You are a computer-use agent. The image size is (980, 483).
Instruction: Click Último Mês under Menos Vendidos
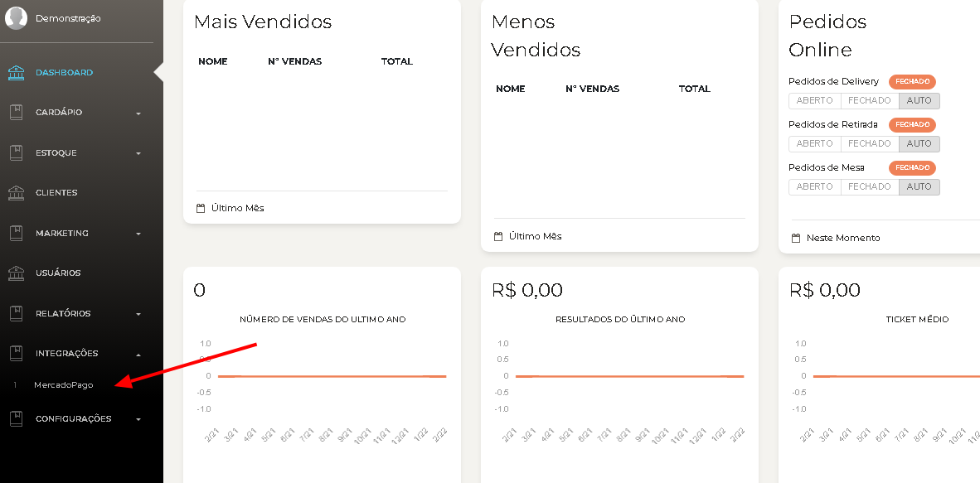pyautogui.click(x=535, y=236)
